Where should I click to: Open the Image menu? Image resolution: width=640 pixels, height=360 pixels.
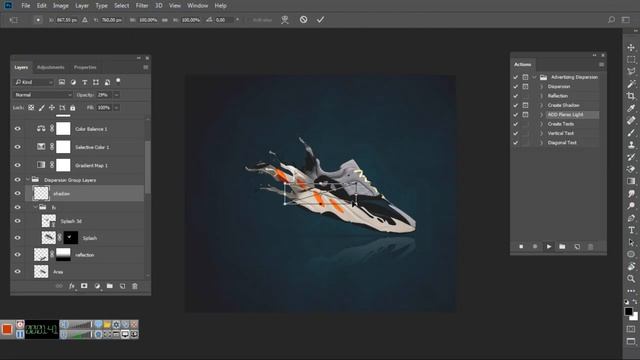[60, 6]
